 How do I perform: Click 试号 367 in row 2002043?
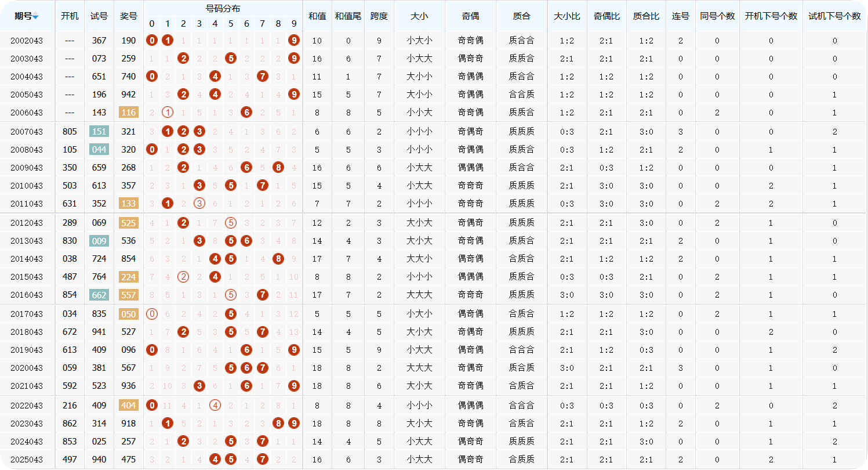[99, 41]
